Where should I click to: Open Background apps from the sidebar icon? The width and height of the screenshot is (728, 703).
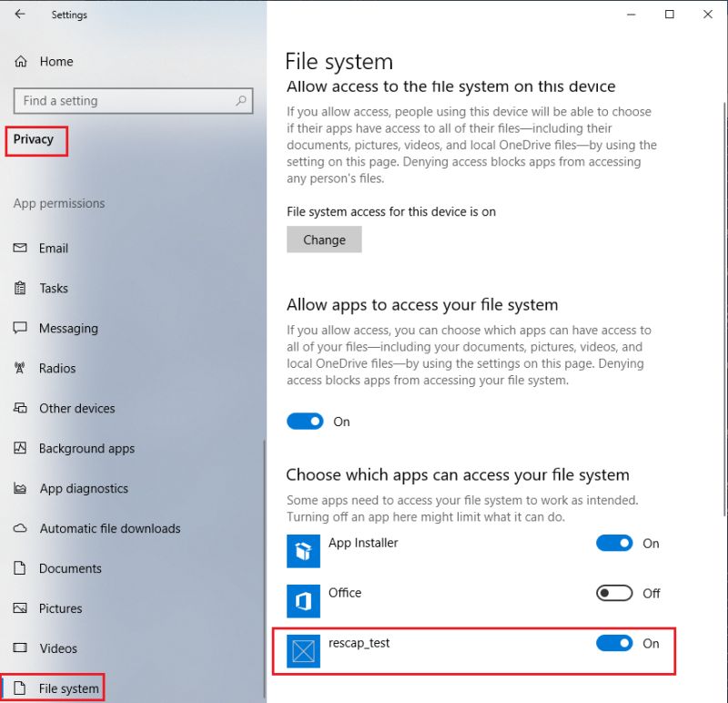pos(21,448)
